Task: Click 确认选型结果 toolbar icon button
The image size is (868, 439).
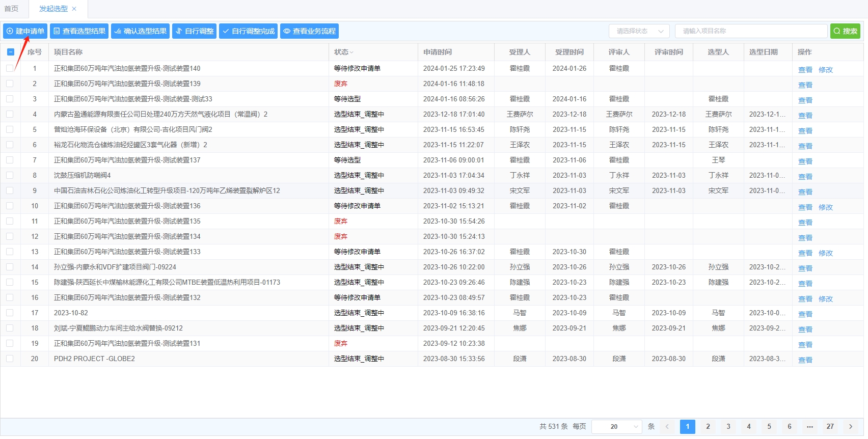Action: tap(140, 31)
